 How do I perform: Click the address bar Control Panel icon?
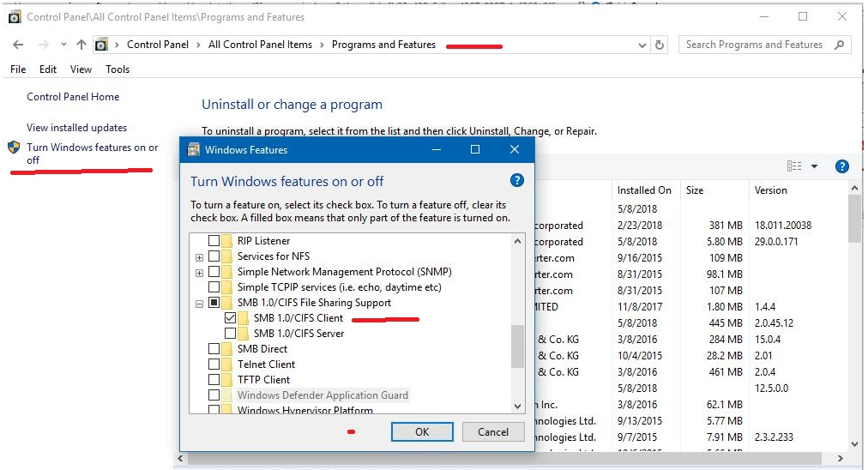(101, 45)
